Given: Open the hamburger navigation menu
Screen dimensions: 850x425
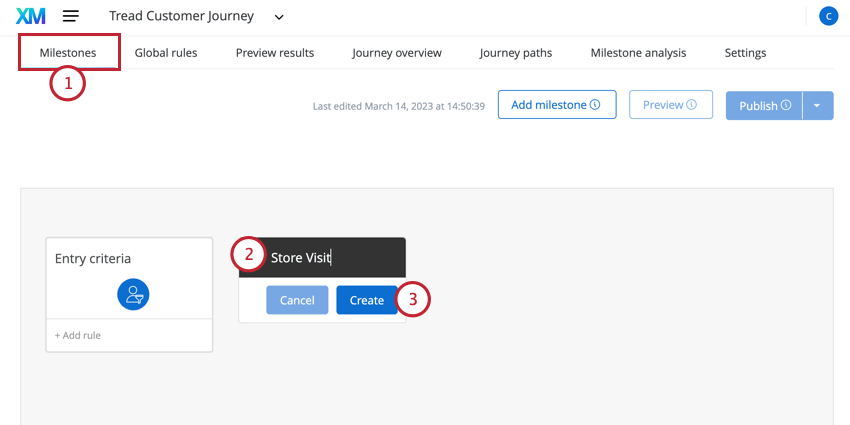Looking at the screenshot, I should (71, 16).
